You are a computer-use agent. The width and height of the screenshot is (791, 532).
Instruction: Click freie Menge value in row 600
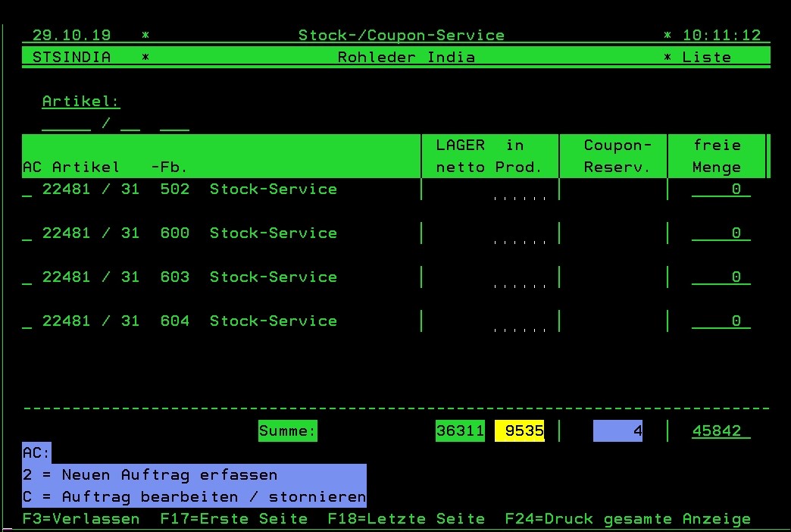[x=721, y=234]
